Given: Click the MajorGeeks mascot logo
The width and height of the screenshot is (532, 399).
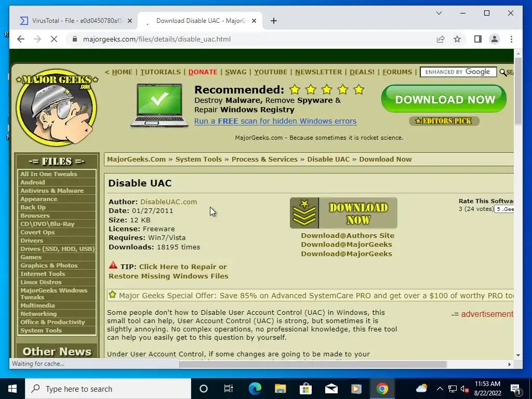Looking at the screenshot, I should click(x=57, y=107).
